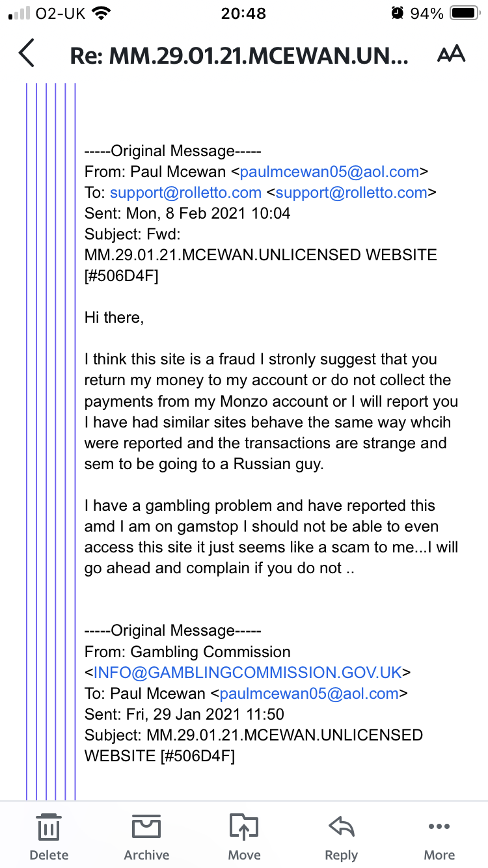Open the More options menu

coord(439,828)
